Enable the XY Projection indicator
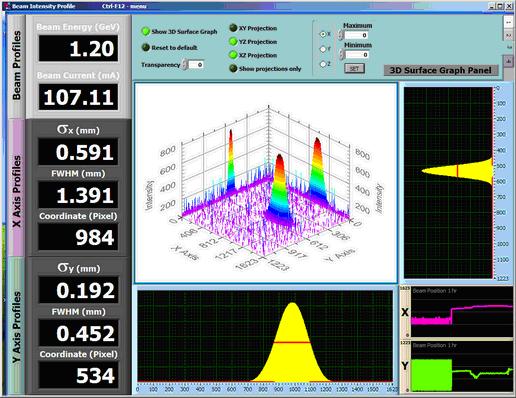Viewport: 516px width, 398px height. pyautogui.click(x=233, y=28)
